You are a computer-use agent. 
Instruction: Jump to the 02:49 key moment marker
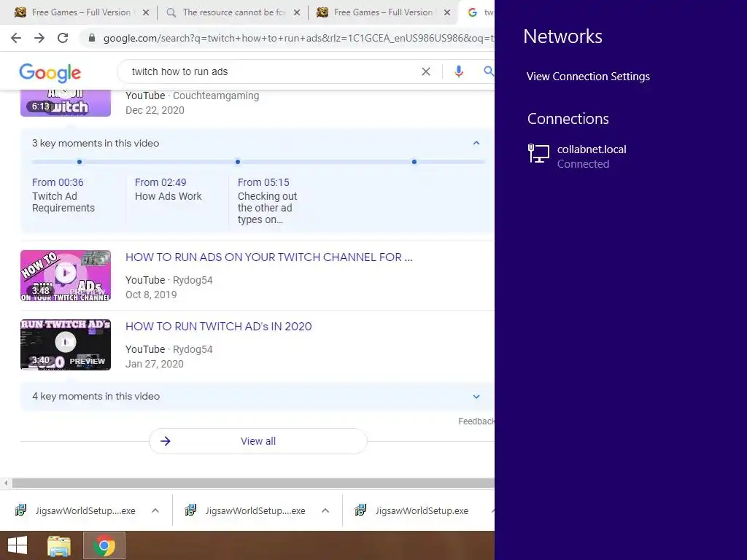[x=238, y=162]
